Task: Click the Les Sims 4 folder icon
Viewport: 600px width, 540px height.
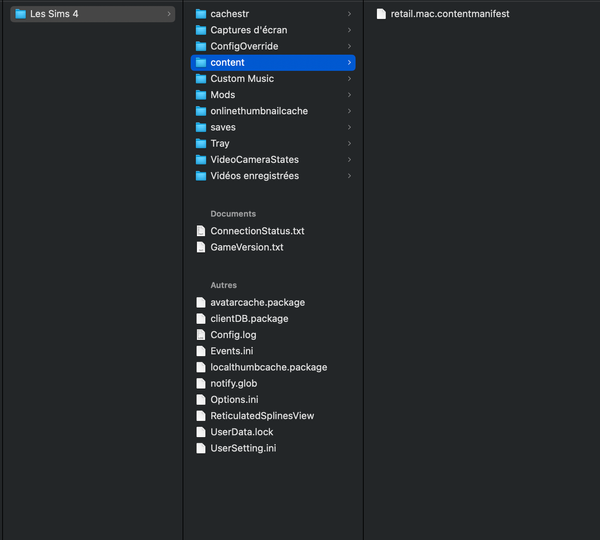Action: [x=20, y=14]
